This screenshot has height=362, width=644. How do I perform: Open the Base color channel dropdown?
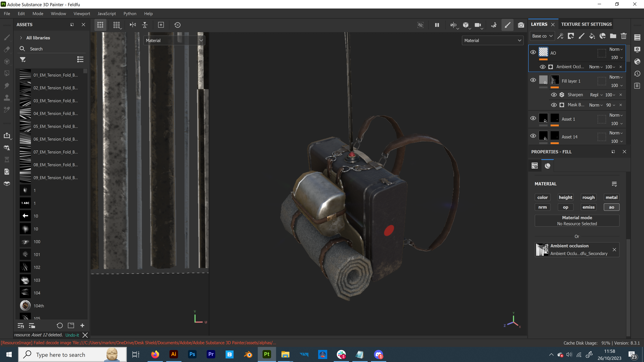(x=542, y=36)
